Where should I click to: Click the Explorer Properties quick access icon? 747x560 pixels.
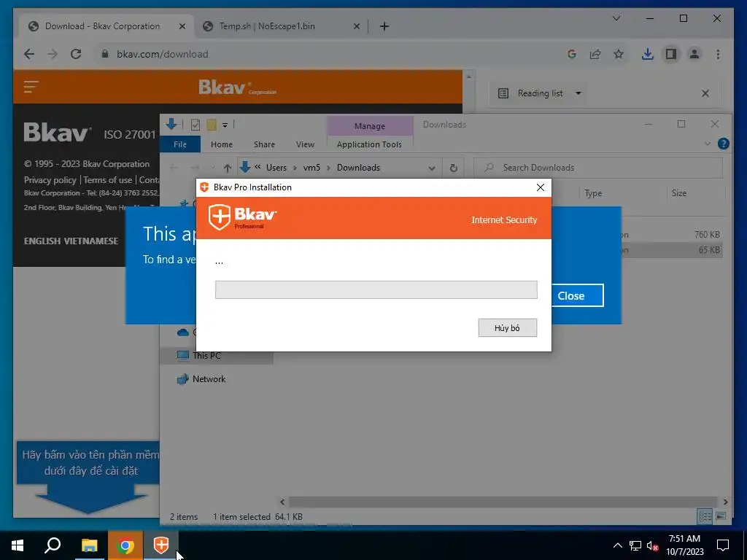(x=196, y=125)
